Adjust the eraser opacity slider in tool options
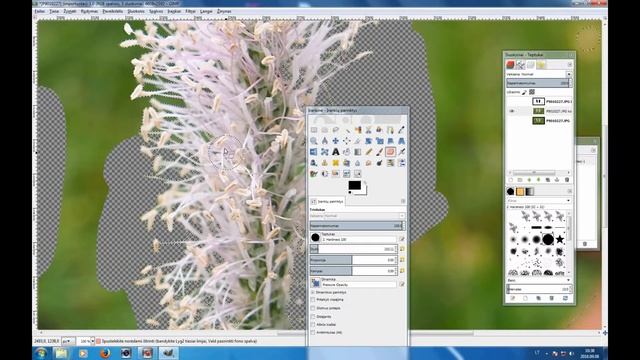 (x=357, y=225)
